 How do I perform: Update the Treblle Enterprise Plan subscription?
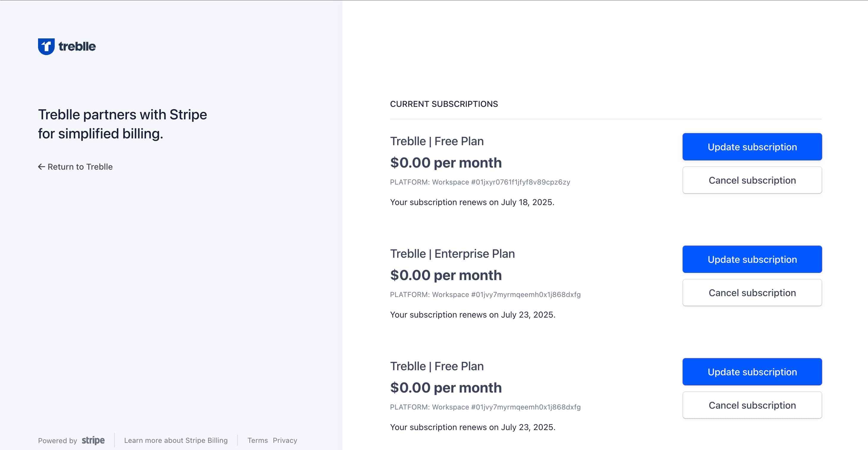(752, 259)
